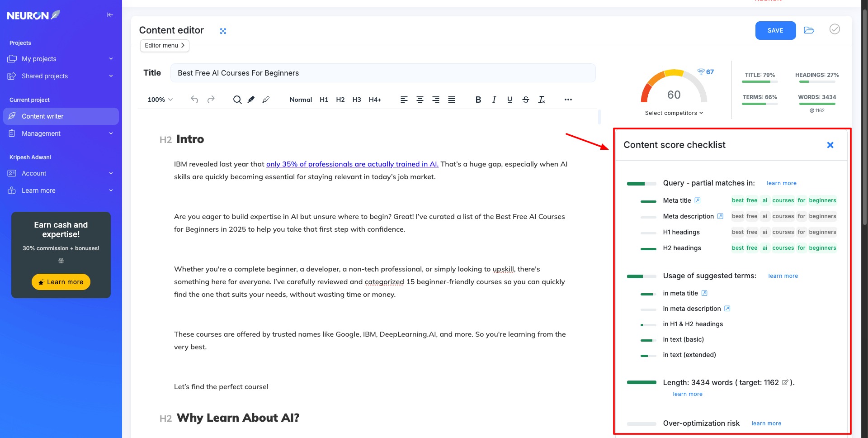868x438 pixels.
Task: Click the HEADINGS: 27% progress bar
Action: coord(817,81)
